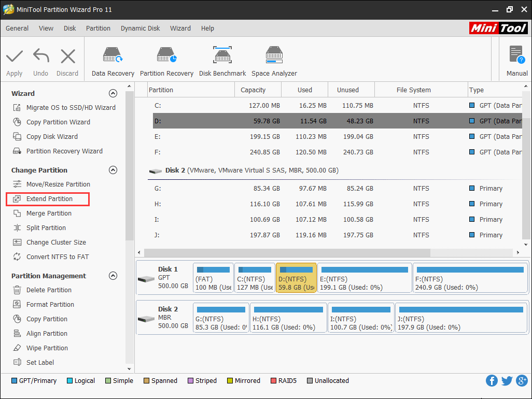This screenshot has height=399, width=532.
Task: Select the FAT 100 MB block on Disk 1
Action: pos(214,278)
